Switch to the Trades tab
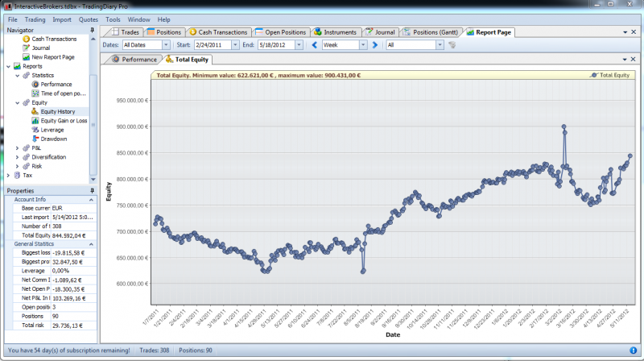 [x=125, y=32]
